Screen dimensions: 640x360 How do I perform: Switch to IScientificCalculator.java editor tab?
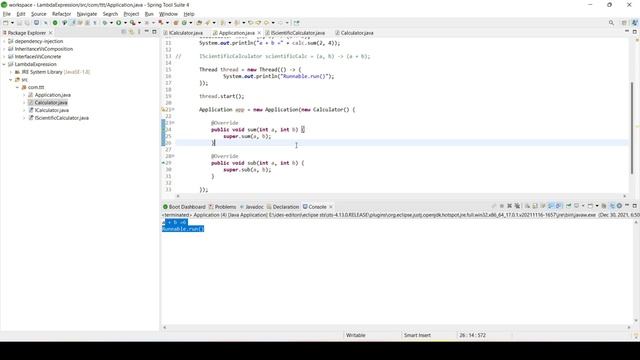[x=298, y=33]
